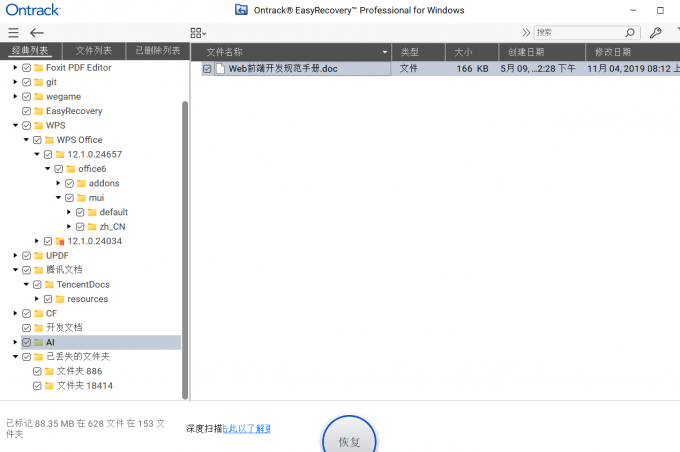This screenshot has height=452, width=680.
Task: Toggle the office6 folder checkbox
Action: (x=59, y=169)
